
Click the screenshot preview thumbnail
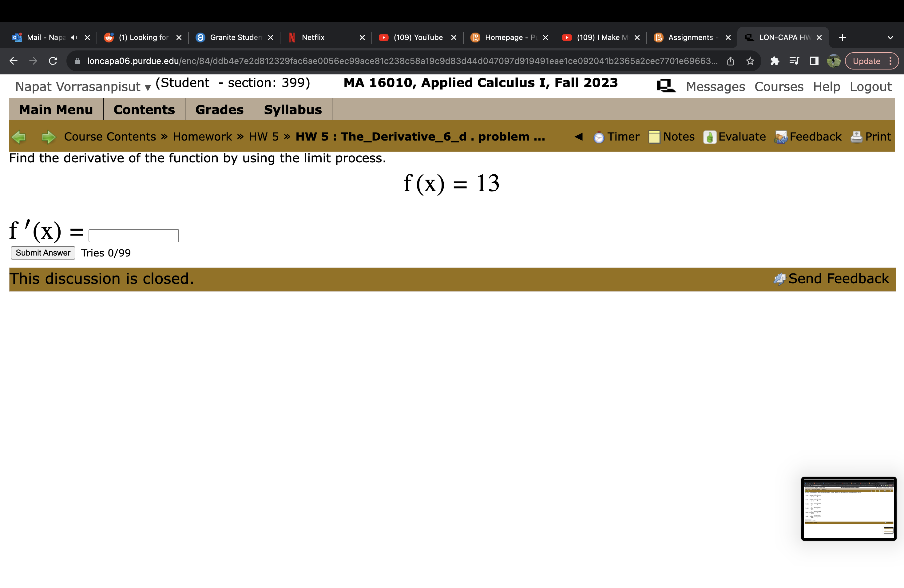849,508
